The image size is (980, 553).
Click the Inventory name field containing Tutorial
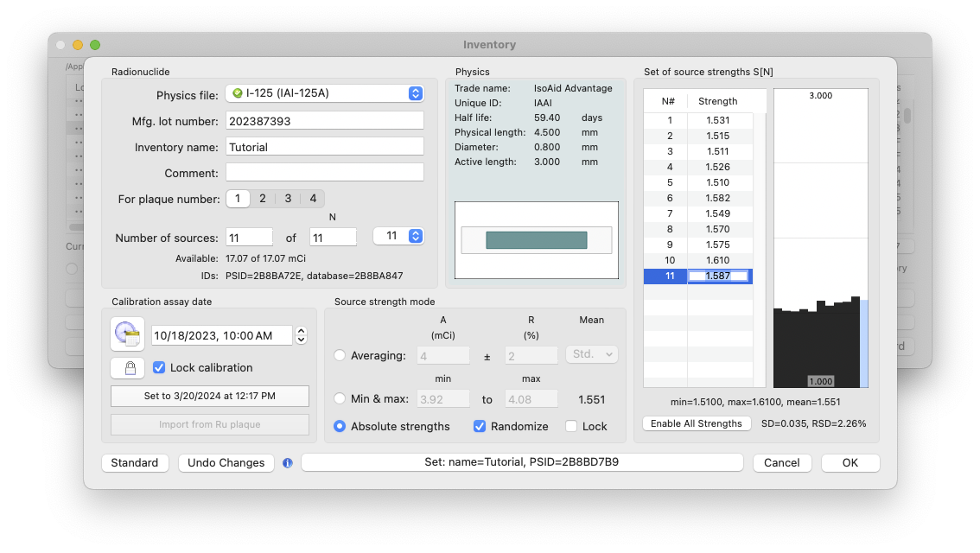coord(325,147)
